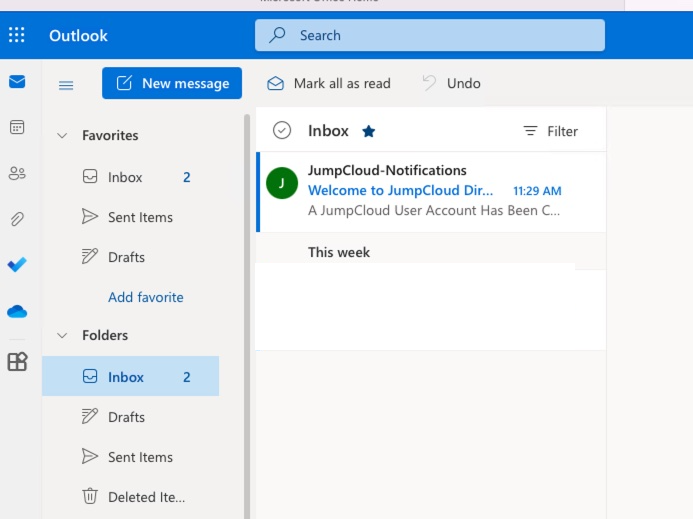Click the 11:29 AM timestamp
This screenshot has height=519, width=693.
[x=537, y=191]
